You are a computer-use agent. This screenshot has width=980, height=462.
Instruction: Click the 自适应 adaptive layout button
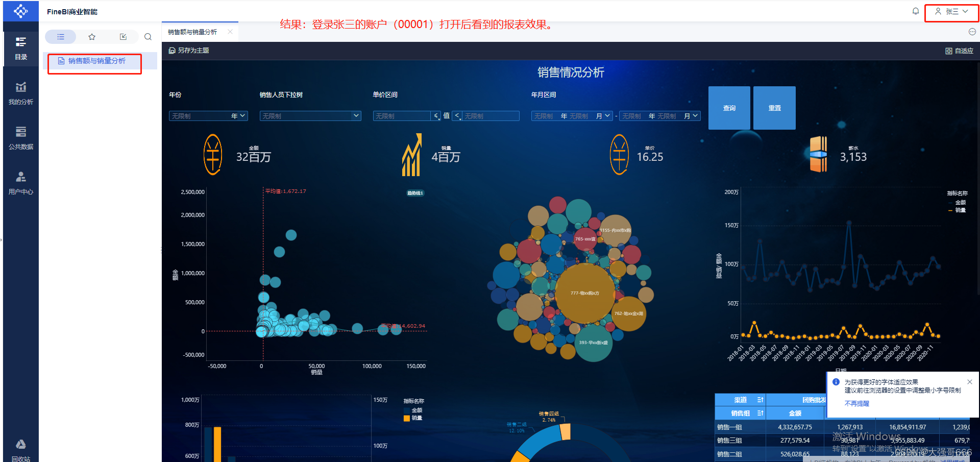pyautogui.click(x=959, y=51)
